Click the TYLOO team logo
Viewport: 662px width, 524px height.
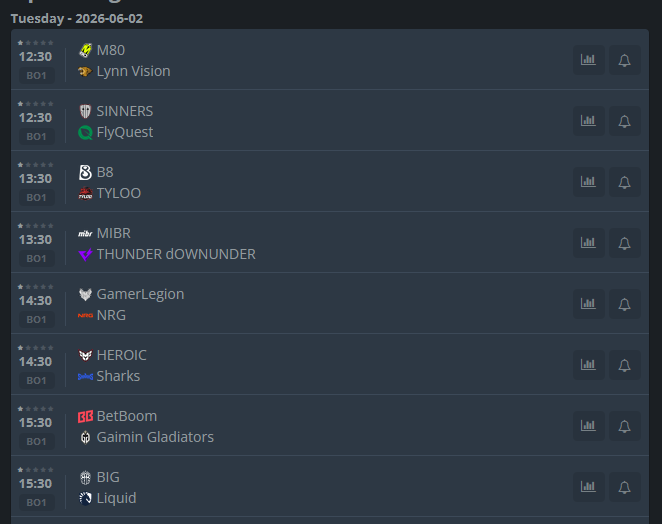[85, 193]
